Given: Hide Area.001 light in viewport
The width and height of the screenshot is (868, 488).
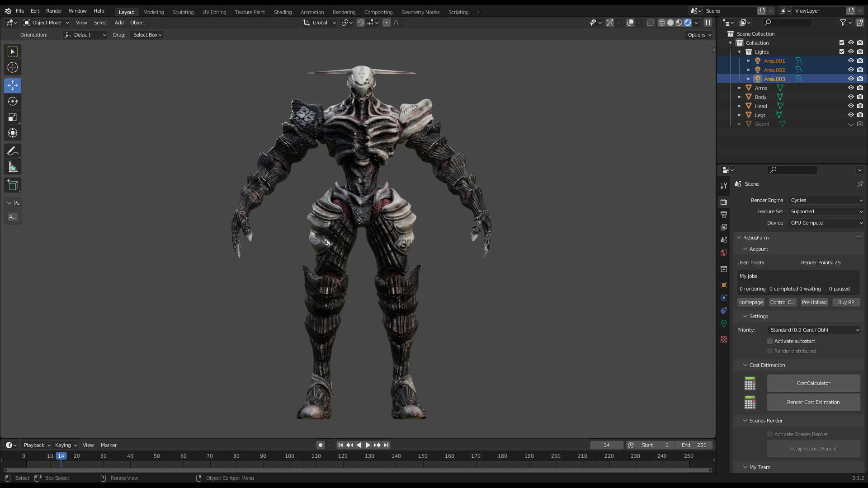Looking at the screenshot, I should pos(851,61).
